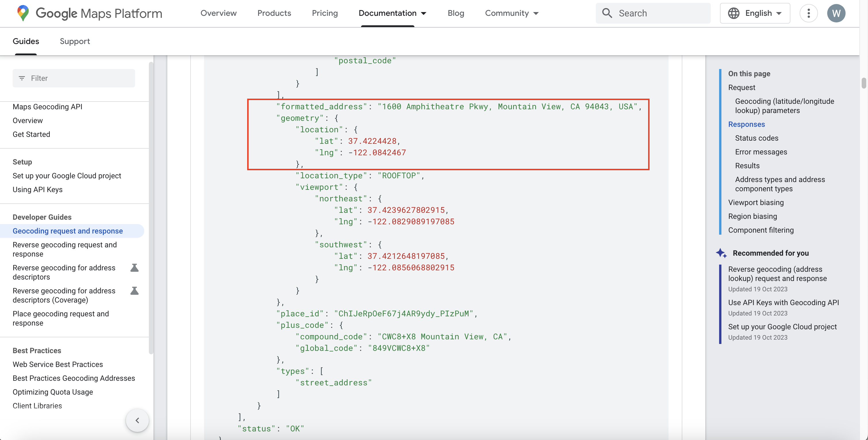Screen dimensions: 868x440
Task: Click the Recommended for you sparkle icon
Action: point(721,253)
